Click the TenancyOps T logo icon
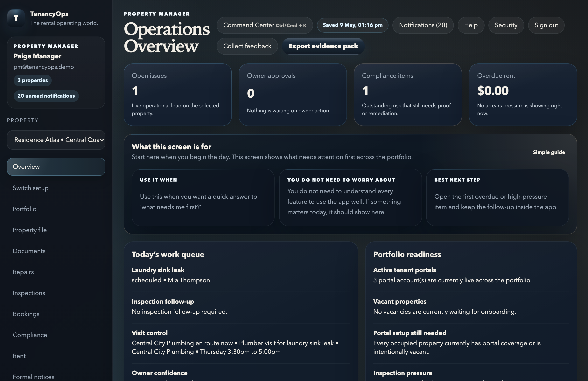 [16, 18]
